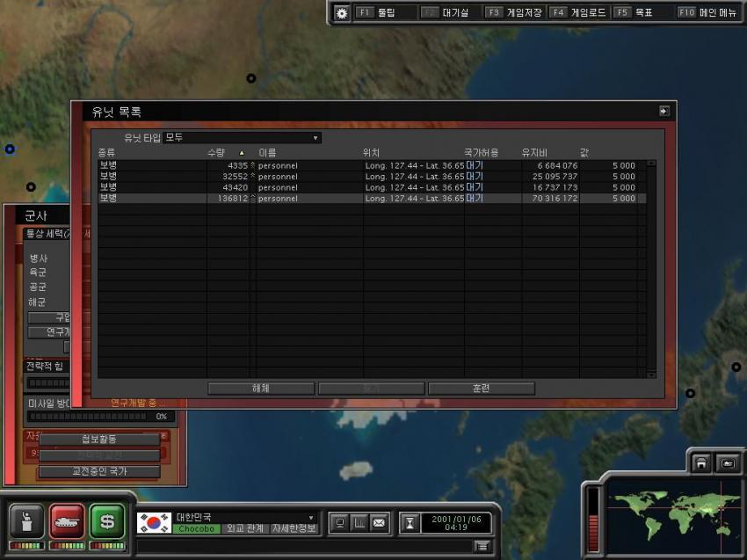
Task: Click the South Korea flag
Action: (154, 523)
